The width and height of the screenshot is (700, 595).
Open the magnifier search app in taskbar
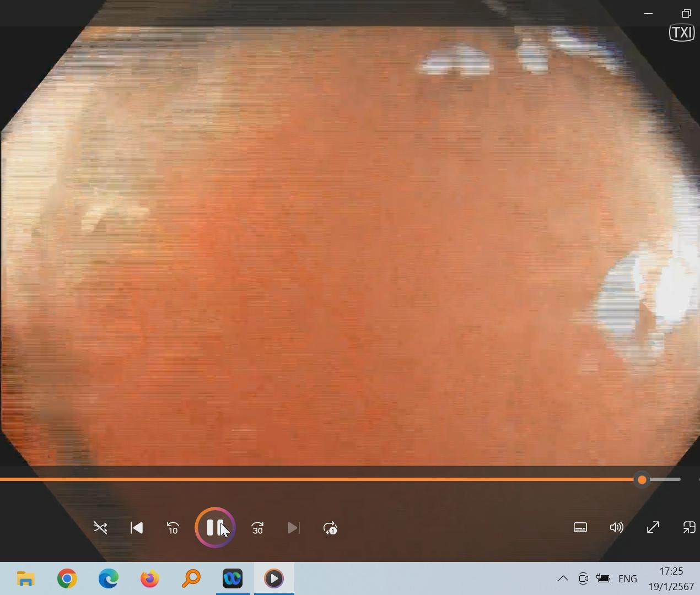pos(191,578)
